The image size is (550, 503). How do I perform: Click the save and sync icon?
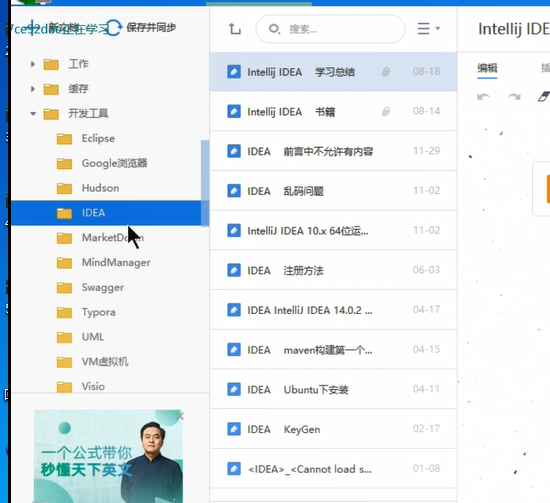coord(114,28)
